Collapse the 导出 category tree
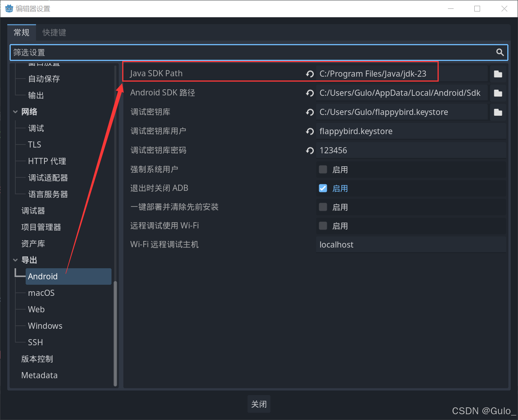The width and height of the screenshot is (518, 420). pos(15,259)
